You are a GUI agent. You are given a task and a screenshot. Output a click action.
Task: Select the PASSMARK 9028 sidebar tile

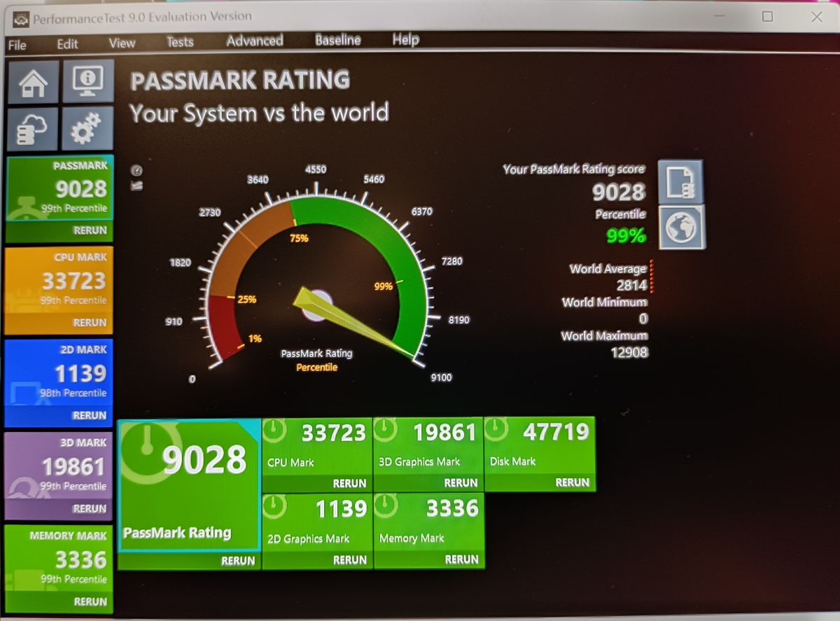pyautogui.click(x=59, y=188)
